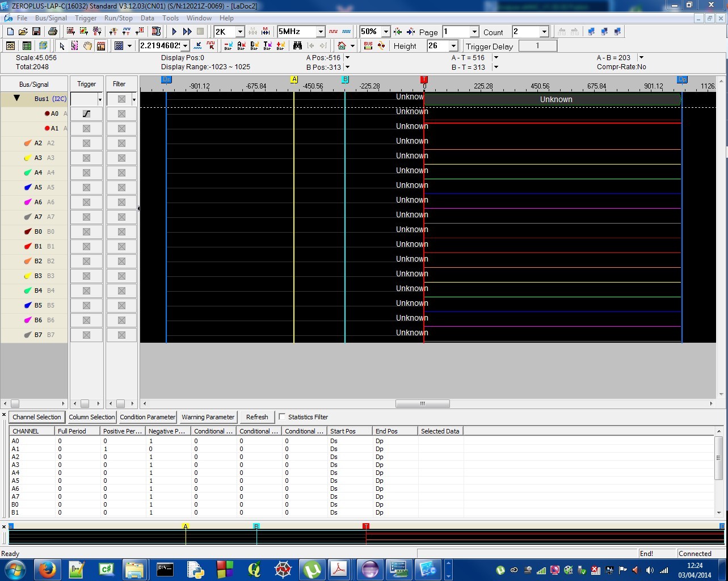Open the Height 26 dropdown

click(453, 46)
